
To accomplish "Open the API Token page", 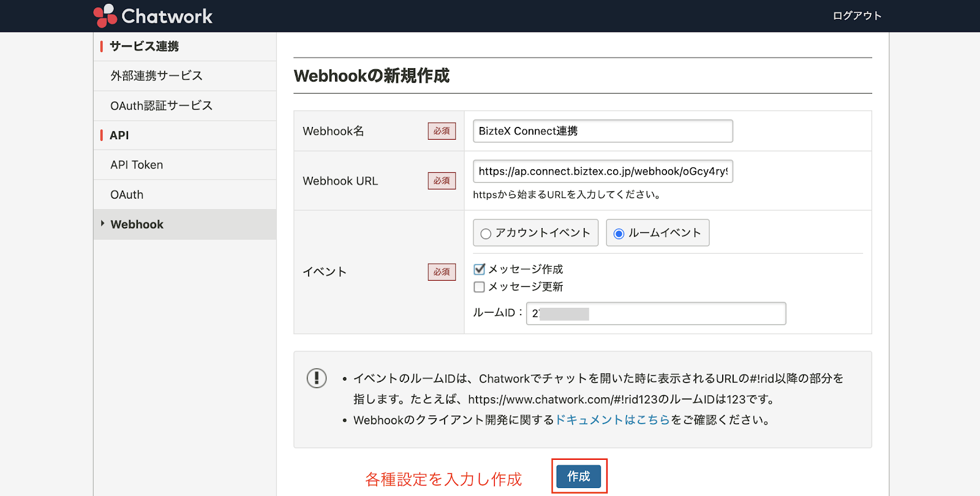I will pos(185,165).
